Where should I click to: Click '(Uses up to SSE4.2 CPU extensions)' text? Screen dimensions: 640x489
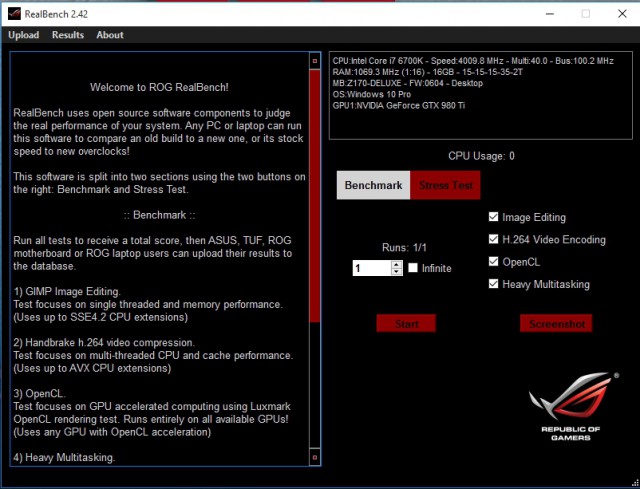click(x=100, y=317)
